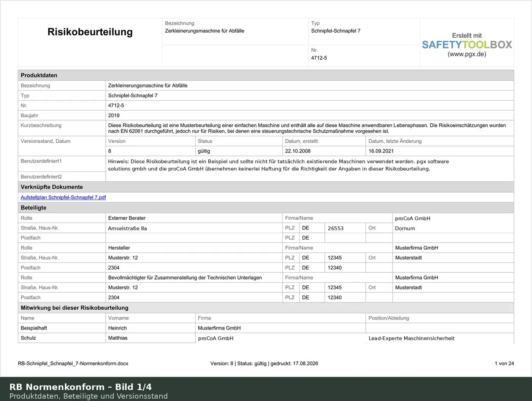Image resolution: width=532 pixels, height=401 pixels.
Task: Click the www.pgx.de text under logo
Action: 467,54
